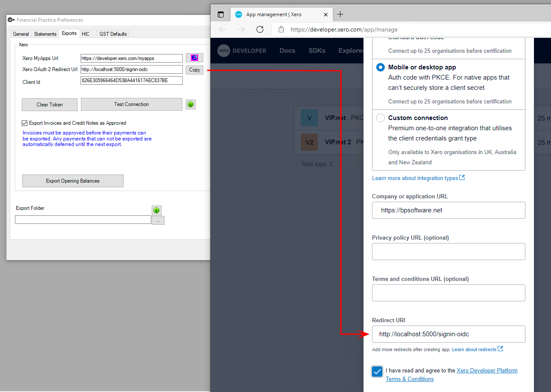Uncheck the terms agreement checkbox
The width and height of the screenshot is (551, 392).
[377, 372]
